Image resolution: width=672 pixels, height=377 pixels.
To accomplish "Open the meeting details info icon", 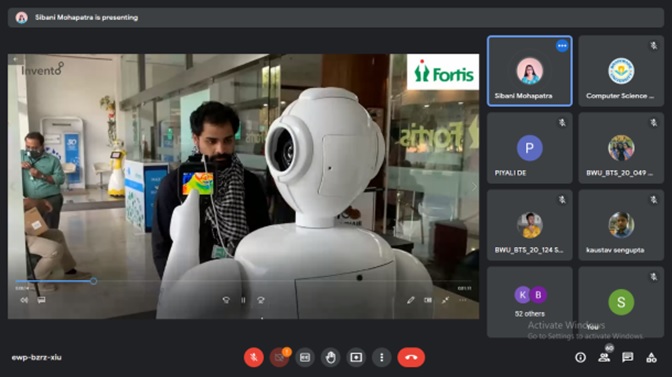I will (x=580, y=357).
